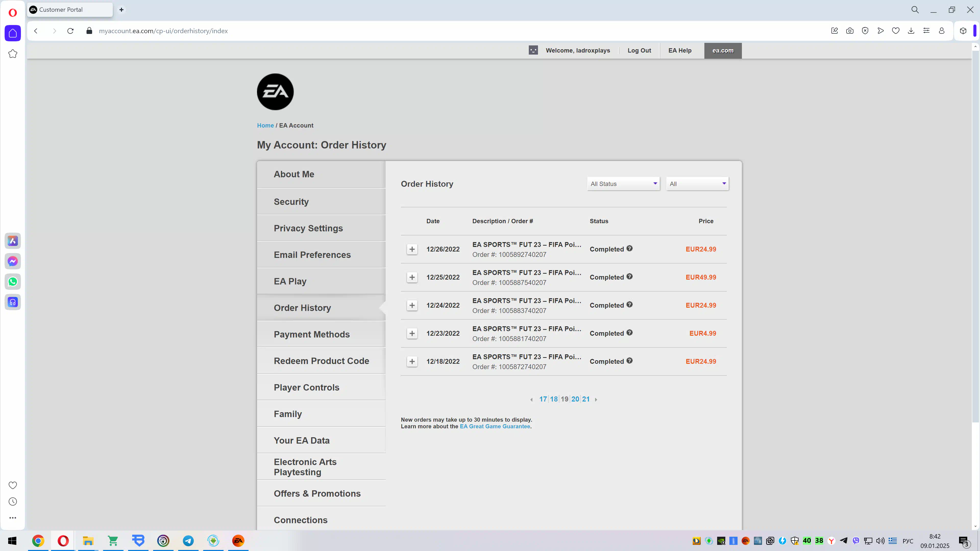The height and width of the screenshot is (551, 980).
Task: Expand the 12/18/2022 order details
Action: click(x=412, y=361)
